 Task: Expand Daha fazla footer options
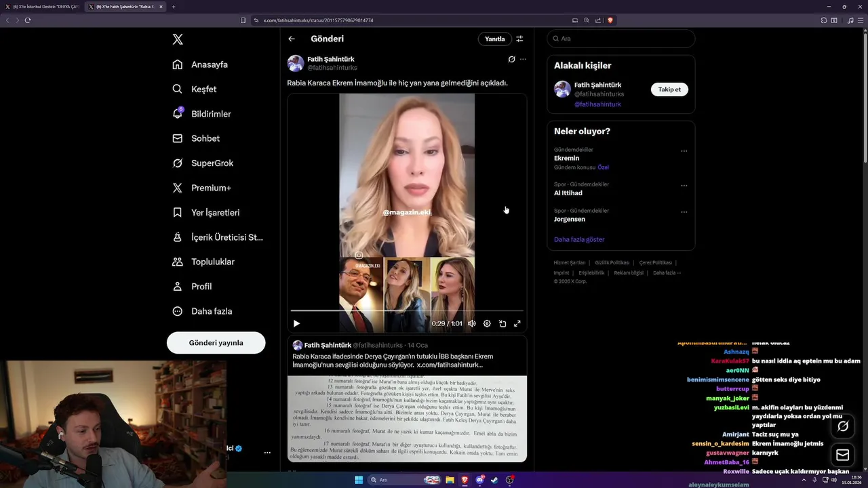point(667,272)
